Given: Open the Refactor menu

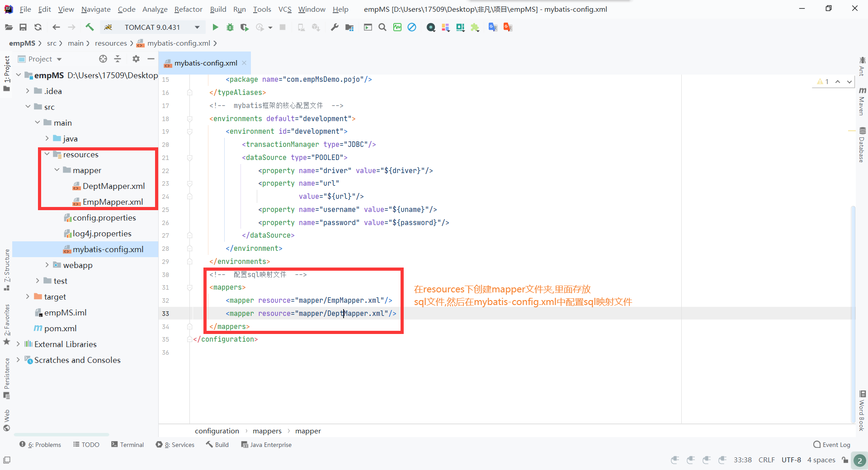Looking at the screenshot, I should pos(188,9).
